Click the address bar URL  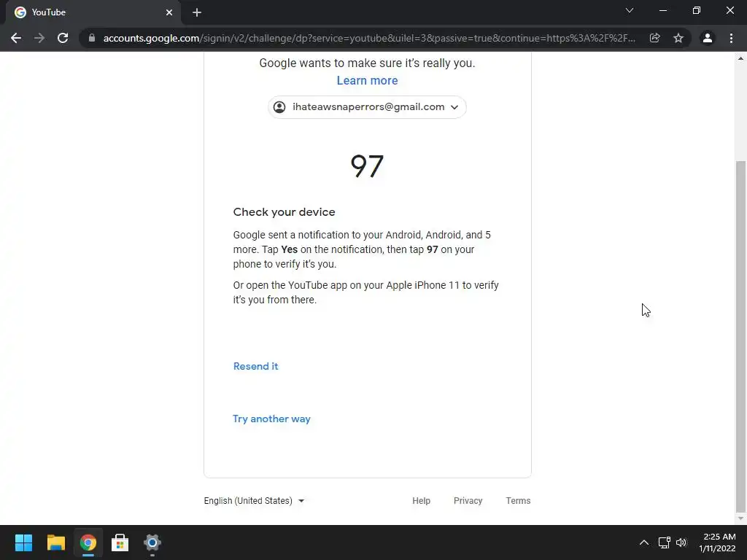click(x=369, y=38)
